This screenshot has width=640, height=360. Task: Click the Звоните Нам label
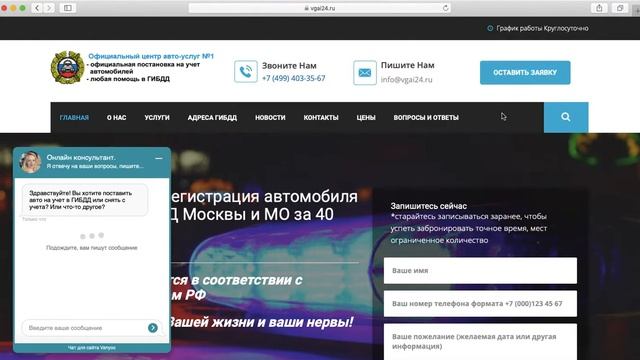point(289,65)
